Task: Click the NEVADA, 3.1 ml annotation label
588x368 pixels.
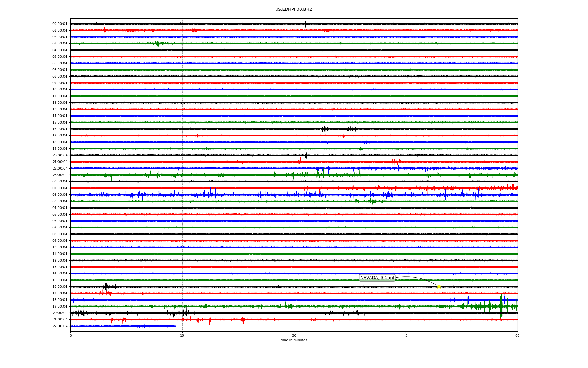Action: pyautogui.click(x=377, y=278)
